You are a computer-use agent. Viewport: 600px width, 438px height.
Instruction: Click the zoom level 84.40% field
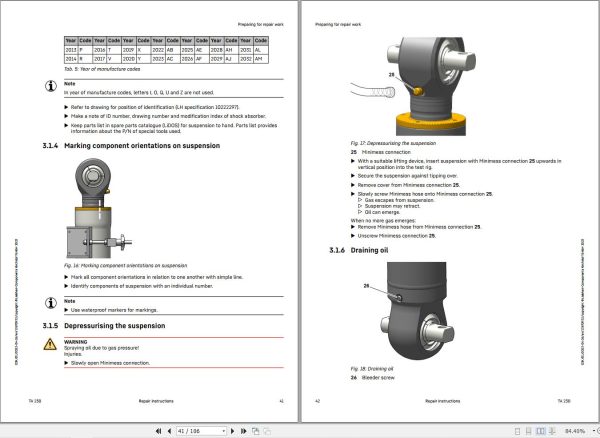pos(575,431)
